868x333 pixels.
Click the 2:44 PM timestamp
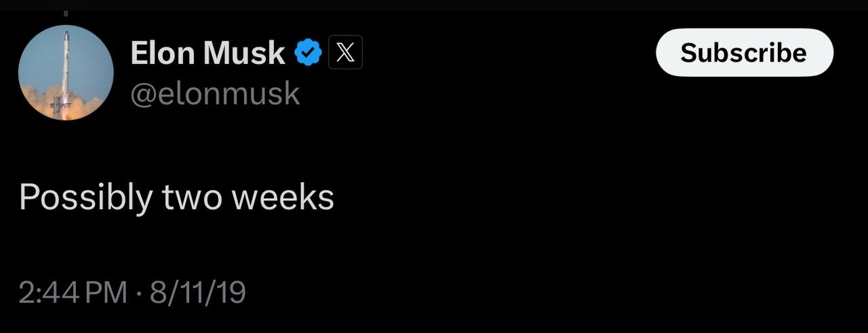pyautogui.click(x=73, y=292)
